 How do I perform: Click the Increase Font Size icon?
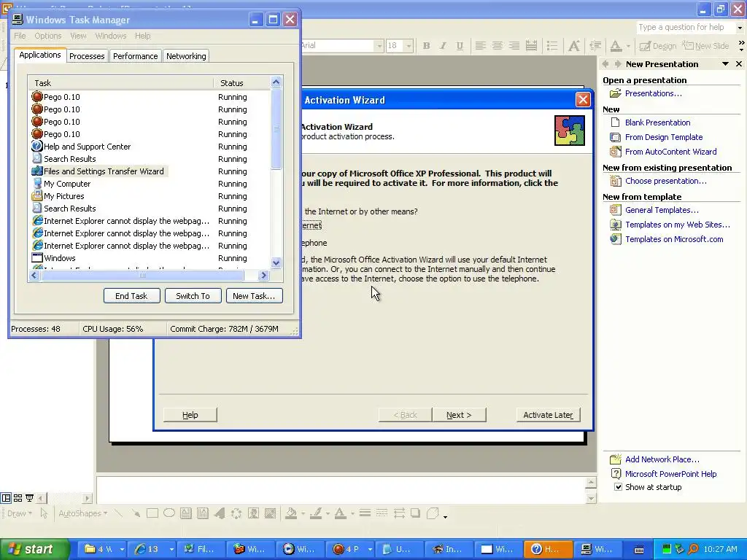(x=574, y=46)
